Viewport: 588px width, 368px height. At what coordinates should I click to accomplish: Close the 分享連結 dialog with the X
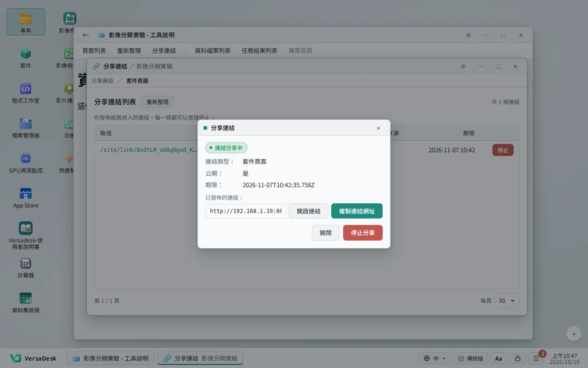pos(379,128)
